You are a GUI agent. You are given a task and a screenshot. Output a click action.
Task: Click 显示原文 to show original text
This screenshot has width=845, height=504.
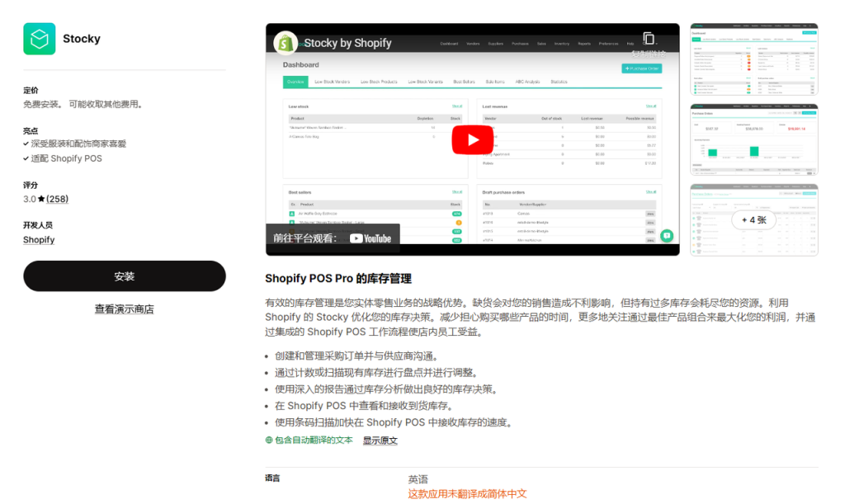380,440
